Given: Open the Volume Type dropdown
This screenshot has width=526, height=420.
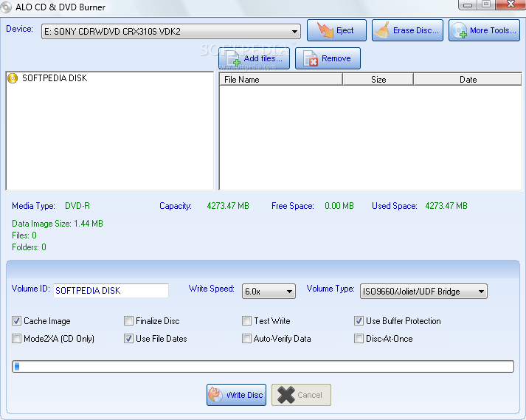Looking at the screenshot, I should click(x=423, y=292).
